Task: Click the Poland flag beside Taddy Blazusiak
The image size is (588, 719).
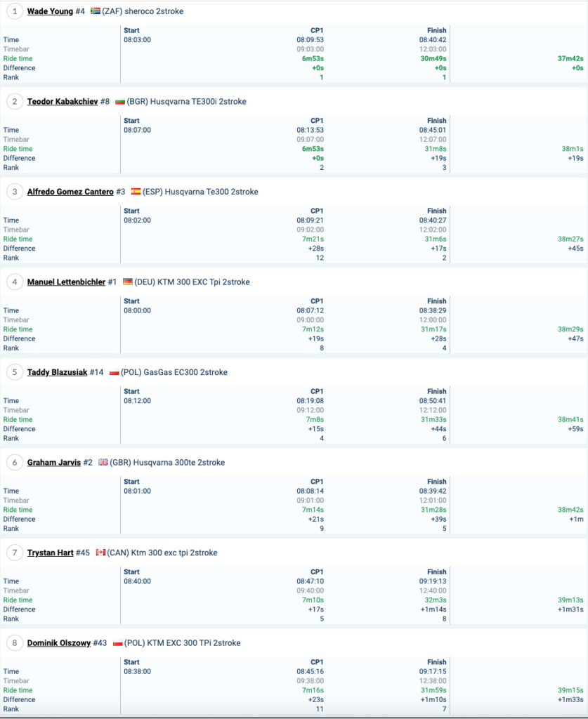Action: click(x=115, y=372)
